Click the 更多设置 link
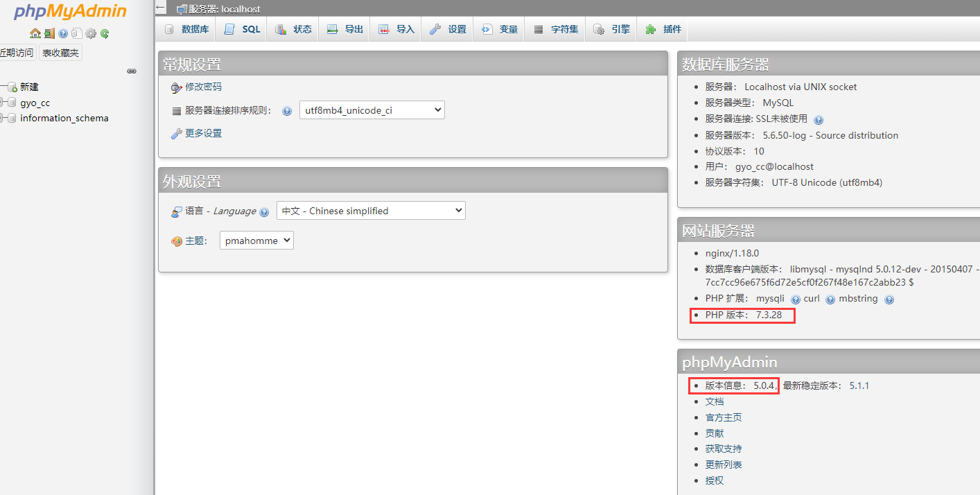 point(203,133)
